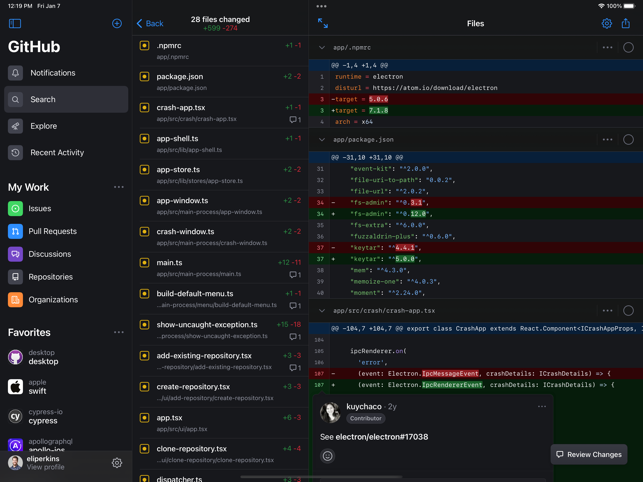The image size is (643, 482).
Task: Click the Organizations orange icon
Action: [15, 299]
